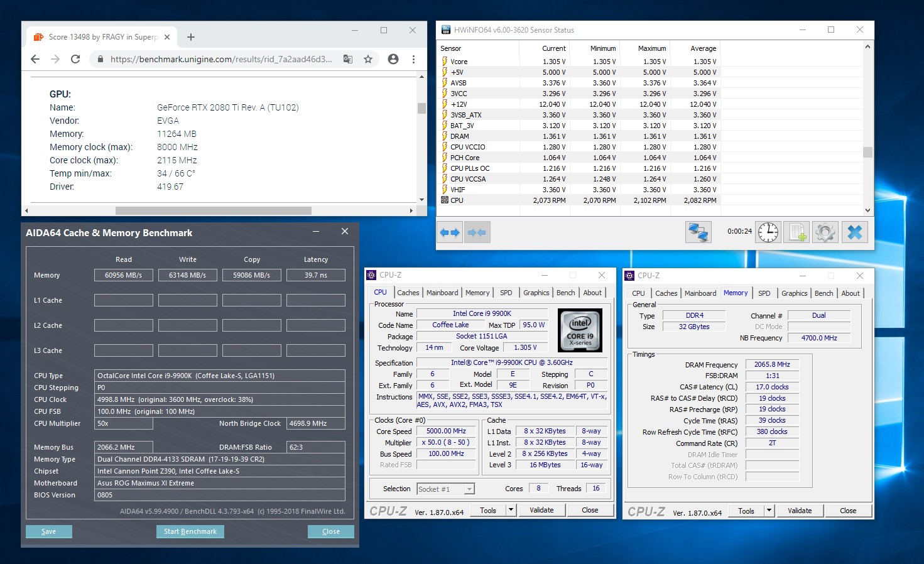Click Chrome horizontal scrollbar thumb
This screenshot has width=924, height=564.
click(214, 210)
